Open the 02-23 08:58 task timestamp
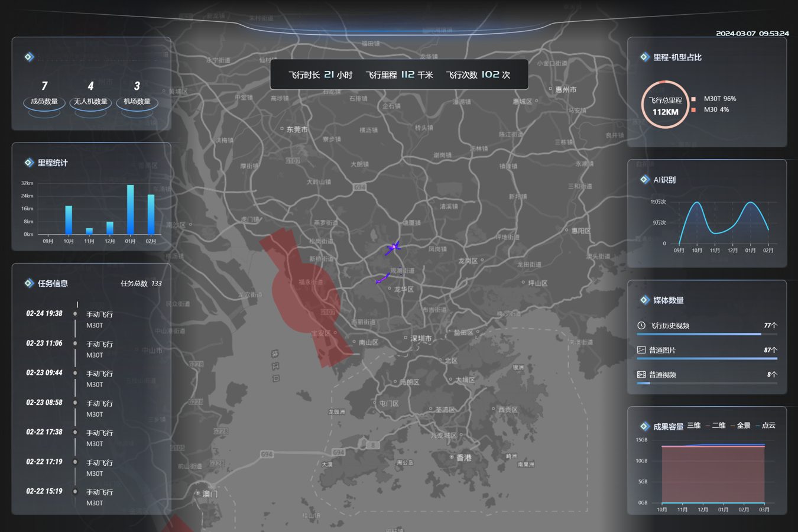 [x=44, y=403]
